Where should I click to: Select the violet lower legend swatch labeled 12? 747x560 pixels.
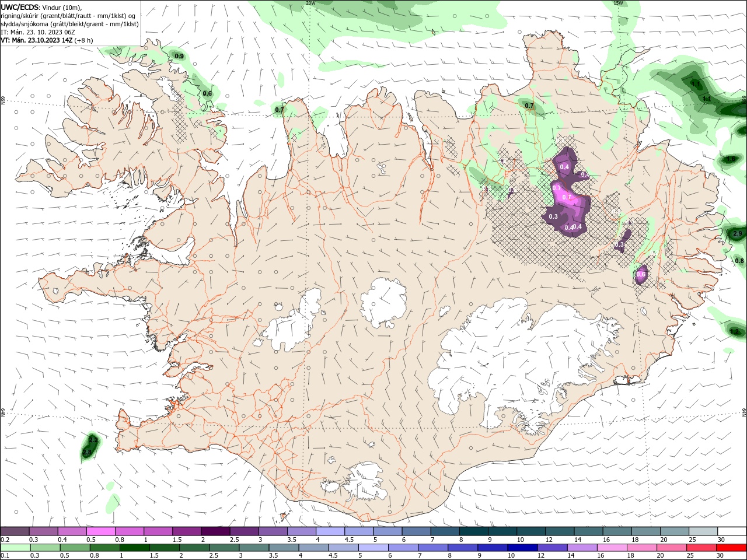(x=551, y=548)
